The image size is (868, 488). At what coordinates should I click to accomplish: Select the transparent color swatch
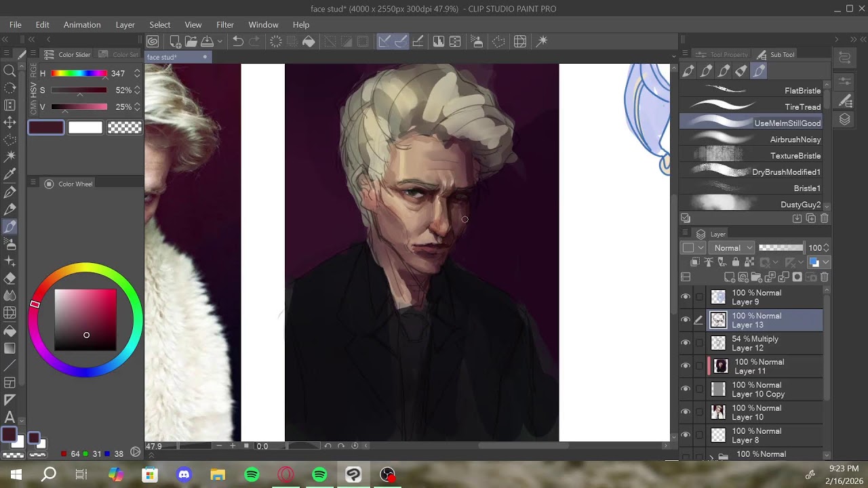tap(125, 127)
